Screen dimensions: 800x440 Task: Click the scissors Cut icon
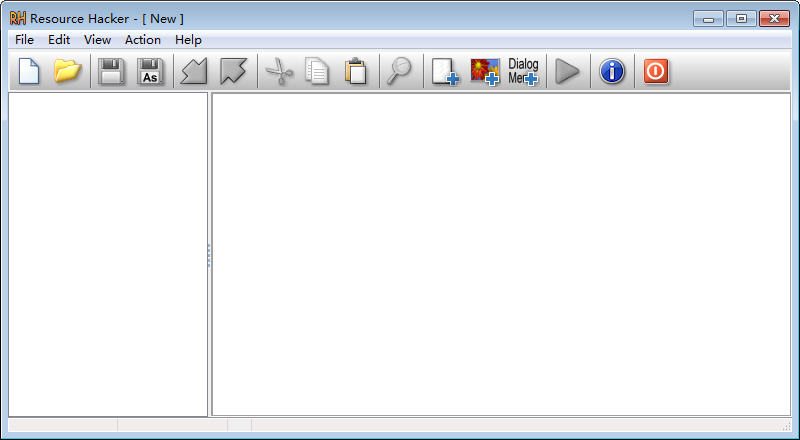[279, 71]
